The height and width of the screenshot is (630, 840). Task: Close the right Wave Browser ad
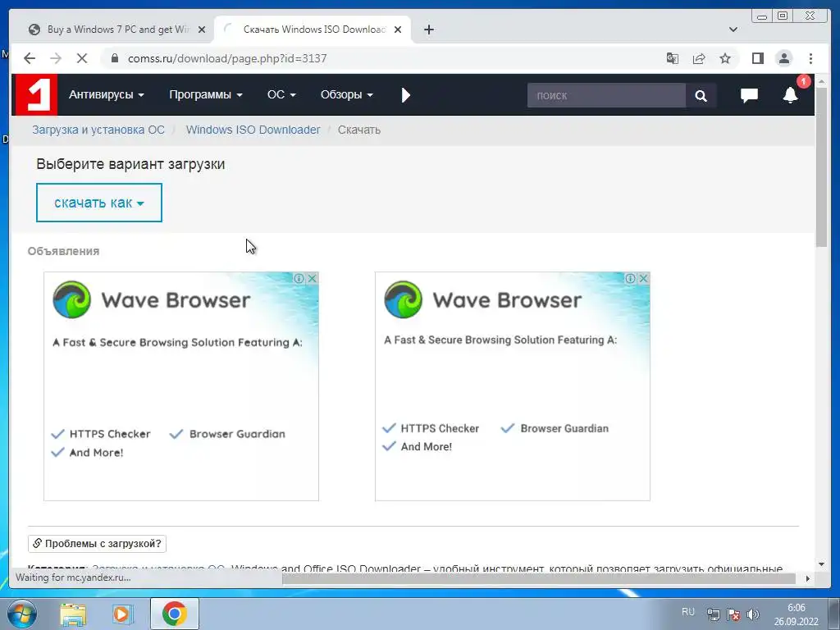pos(643,278)
